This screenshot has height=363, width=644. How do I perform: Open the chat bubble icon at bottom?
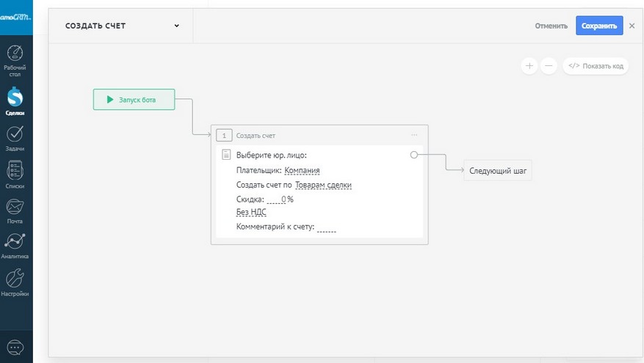(15, 347)
